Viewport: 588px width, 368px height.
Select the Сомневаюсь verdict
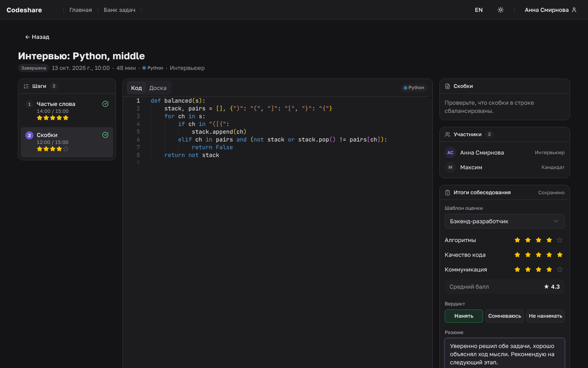(x=505, y=316)
